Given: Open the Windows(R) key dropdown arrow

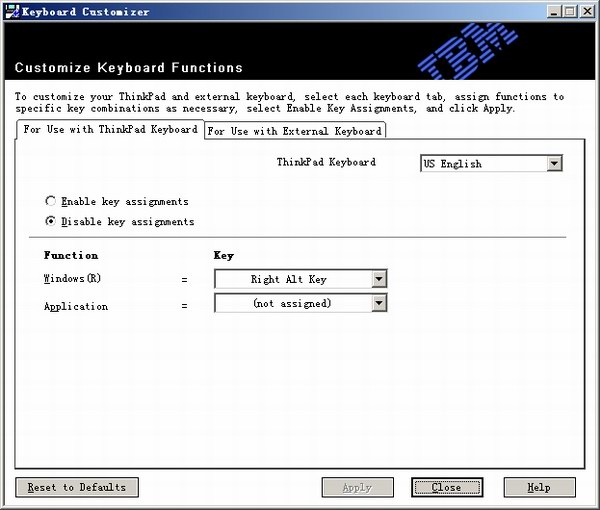Looking at the screenshot, I should pyautogui.click(x=379, y=279).
